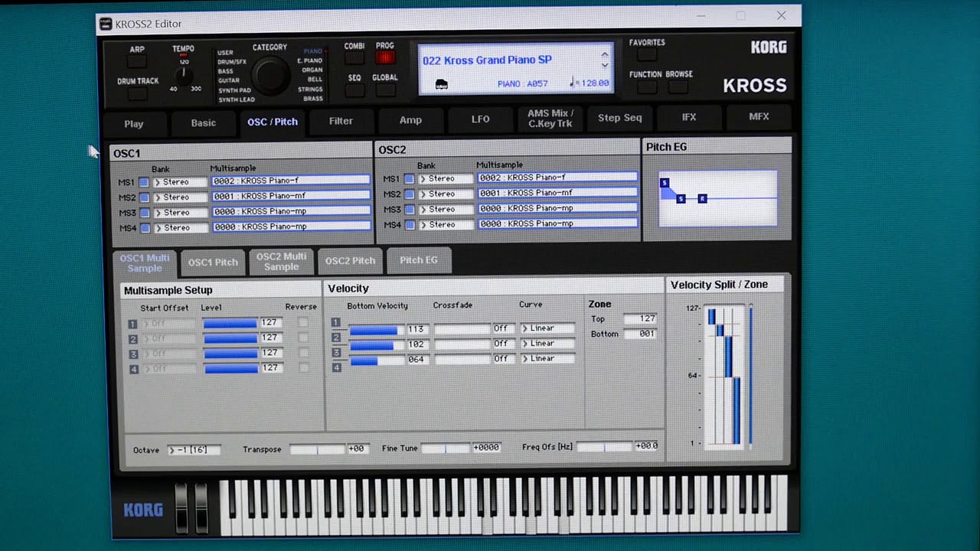The width and height of the screenshot is (980, 551).
Task: Click the Pitch EG envelope graph
Action: [x=718, y=198]
